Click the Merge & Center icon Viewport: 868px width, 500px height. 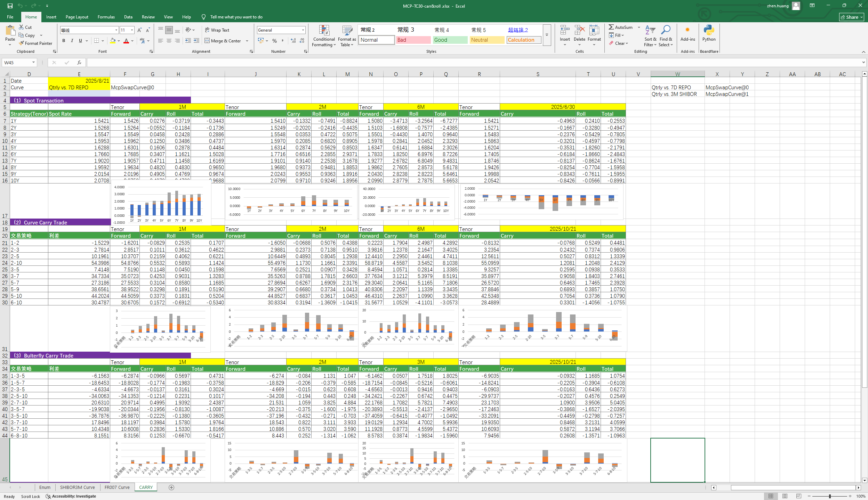click(x=207, y=41)
